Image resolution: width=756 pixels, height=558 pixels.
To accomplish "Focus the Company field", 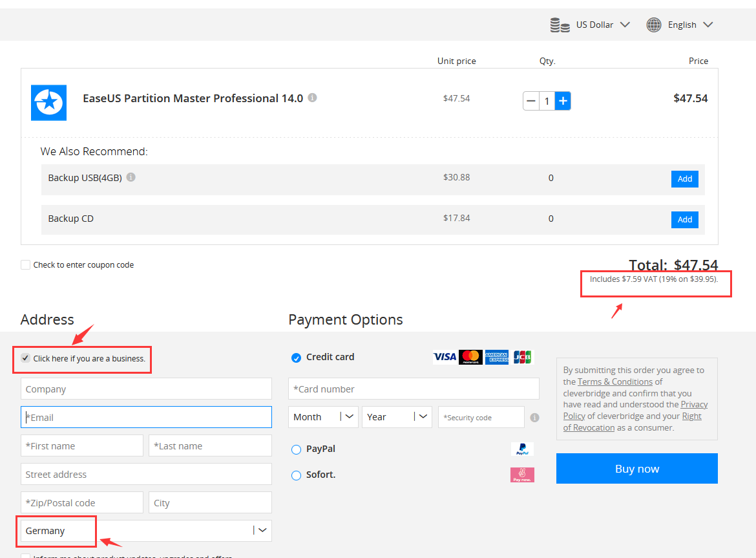I will coord(146,389).
